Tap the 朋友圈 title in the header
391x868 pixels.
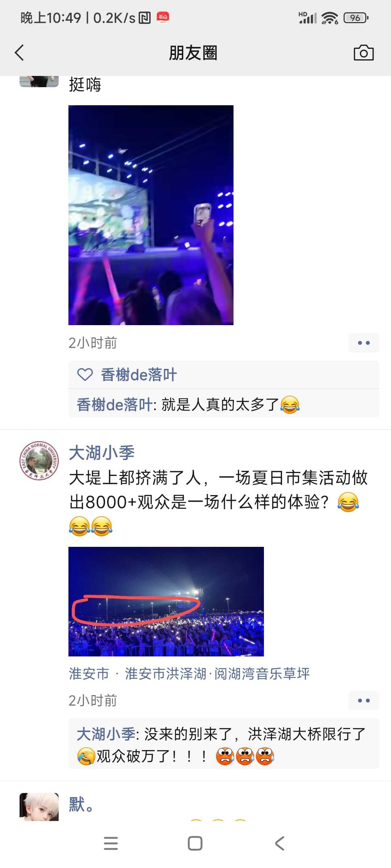[x=193, y=53]
